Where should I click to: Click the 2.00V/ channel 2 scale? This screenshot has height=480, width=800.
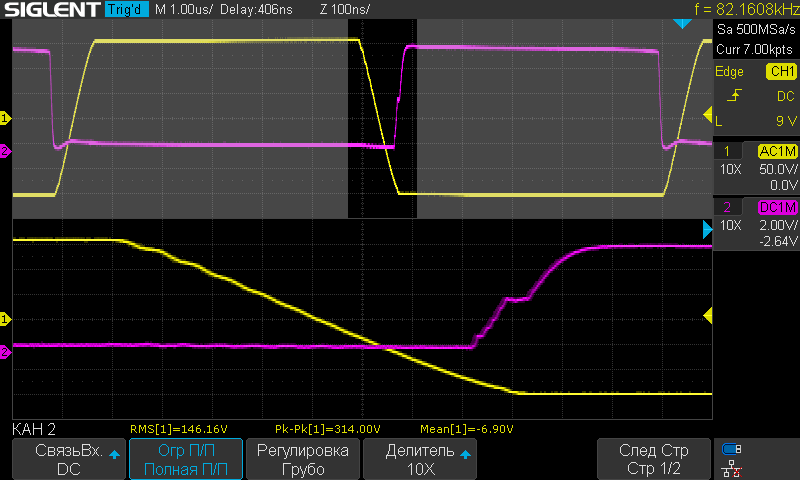778,225
